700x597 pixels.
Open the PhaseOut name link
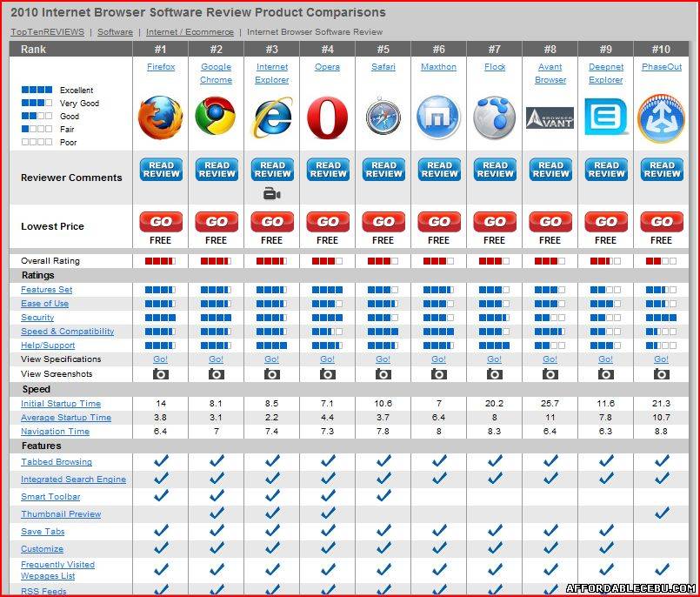tap(662, 67)
